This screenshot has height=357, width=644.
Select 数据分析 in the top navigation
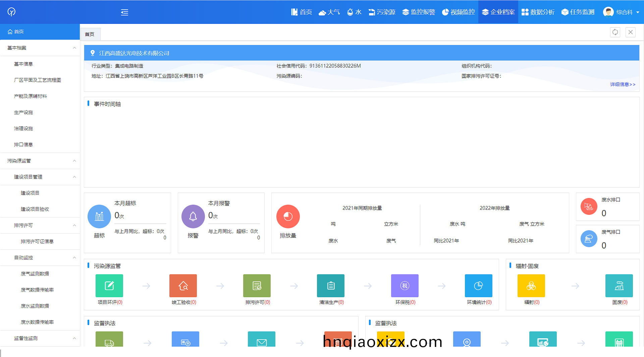(x=538, y=12)
